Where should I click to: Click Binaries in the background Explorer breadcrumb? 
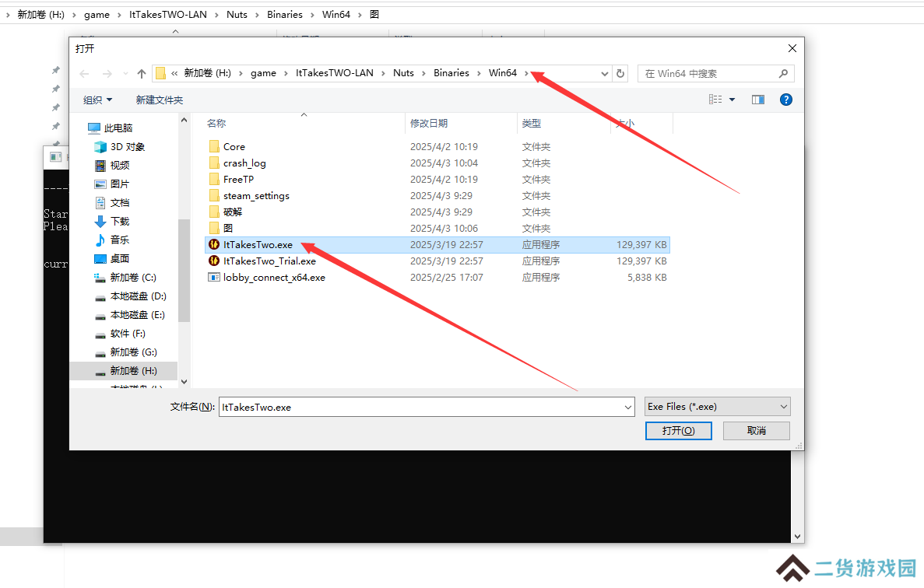285,14
